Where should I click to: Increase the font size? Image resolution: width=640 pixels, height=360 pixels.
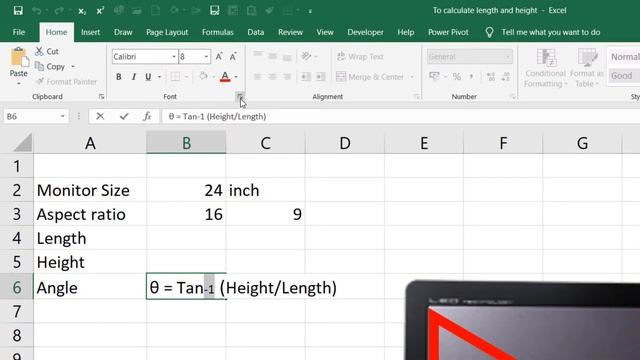click(x=219, y=56)
